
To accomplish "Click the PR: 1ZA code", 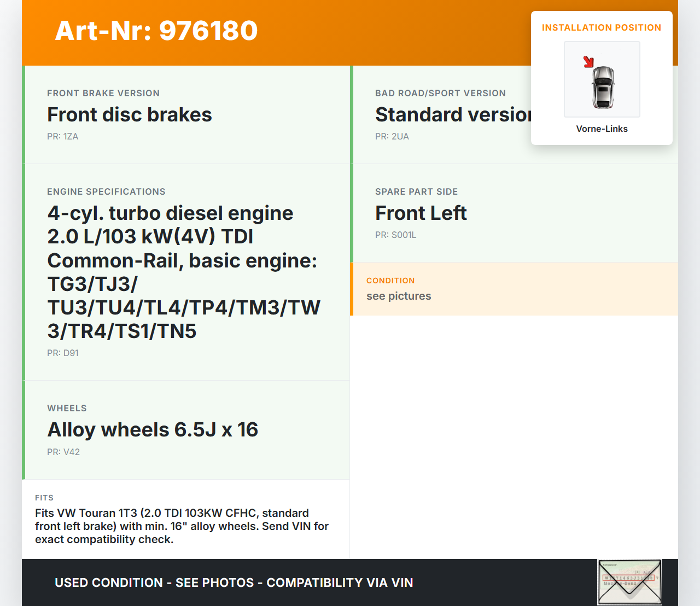I will (63, 136).
